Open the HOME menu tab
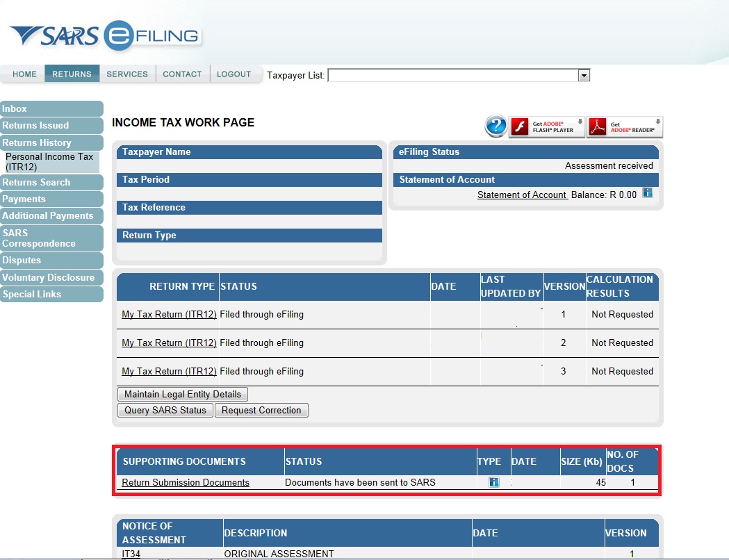 24,74
